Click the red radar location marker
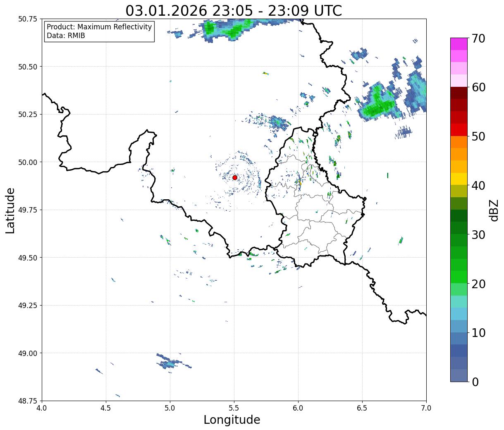Screen dimensions: 504x430 pyautogui.click(x=235, y=177)
